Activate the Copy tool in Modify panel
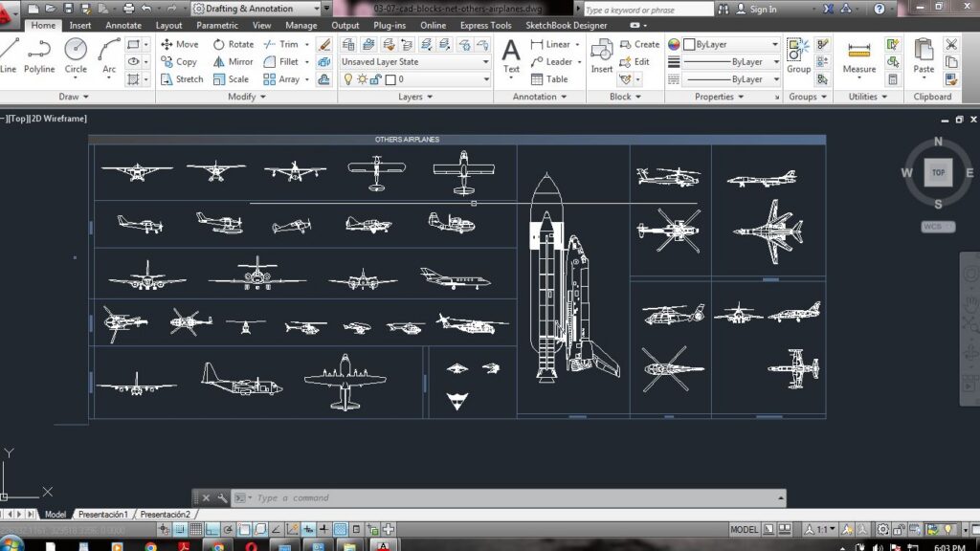Screen dimensions: 980x551 tap(179, 62)
